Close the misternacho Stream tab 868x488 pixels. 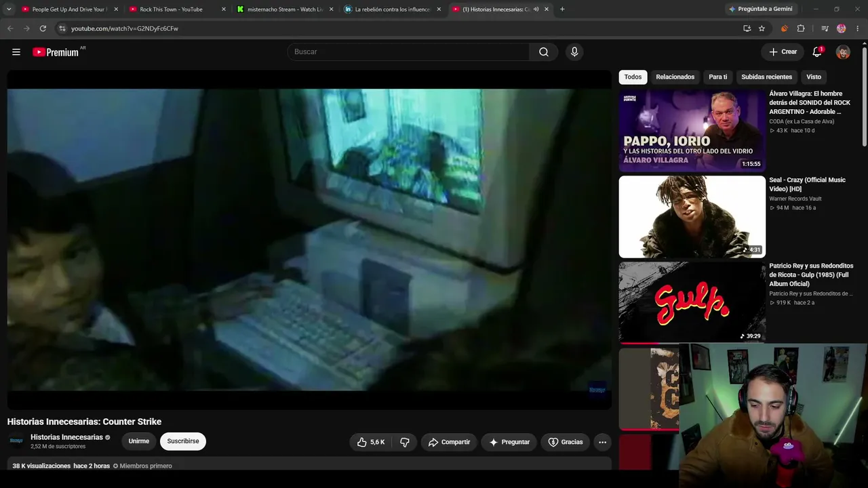coord(331,9)
